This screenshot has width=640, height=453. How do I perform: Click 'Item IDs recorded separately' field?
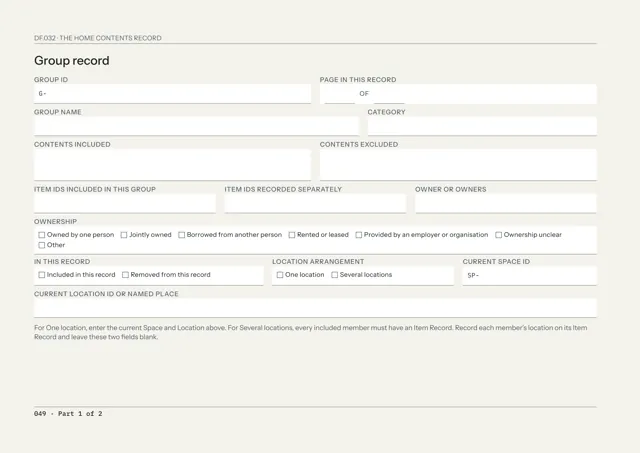pyautogui.click(x=315, y=203)
